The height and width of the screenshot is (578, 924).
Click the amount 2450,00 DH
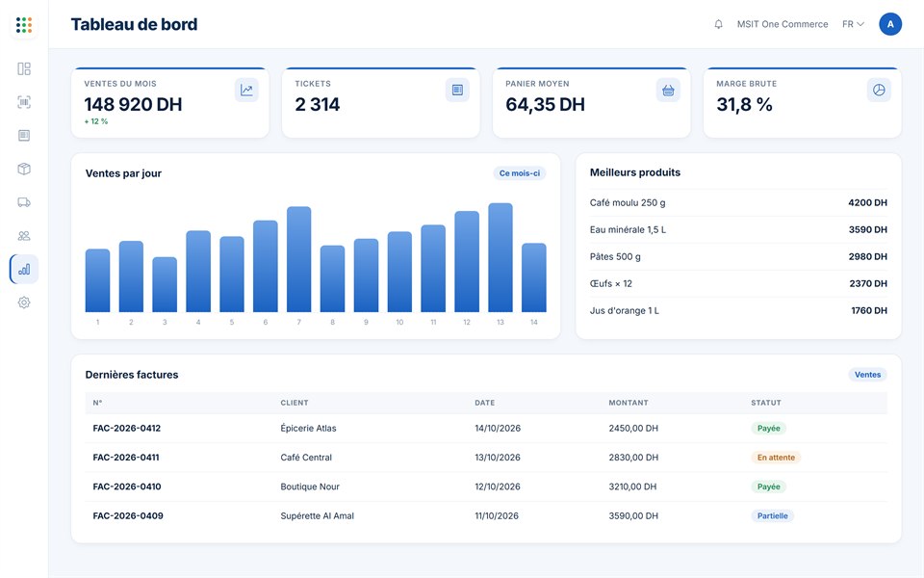633,428
